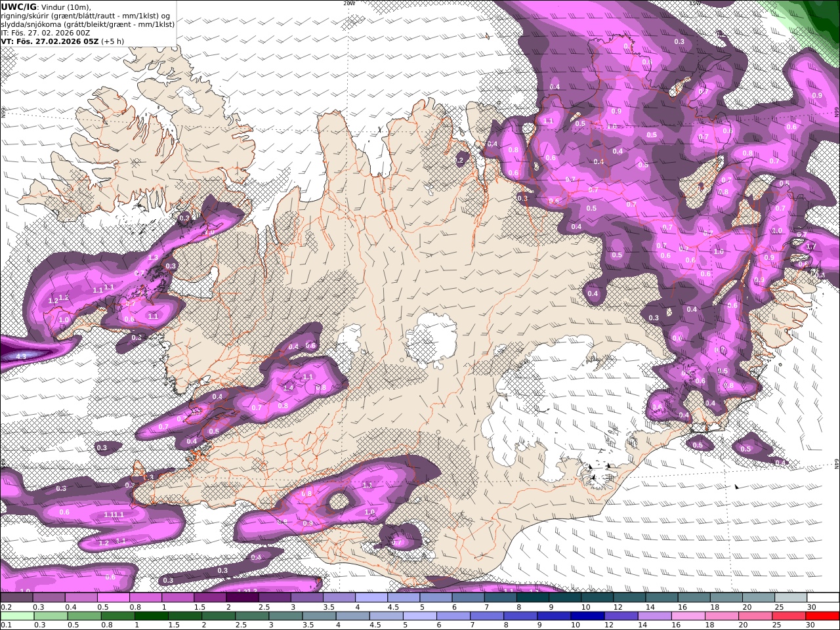Click the rain-scale swatch starting at 9
This screenshot has height=630, width=840.
pyautogui.click(x=554, y=616)
